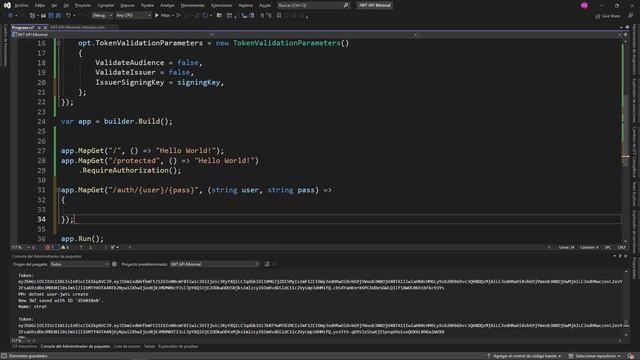Open the Seleccionar repositorio dropdown
Screen dimensions: 640x360
point(594,356)
